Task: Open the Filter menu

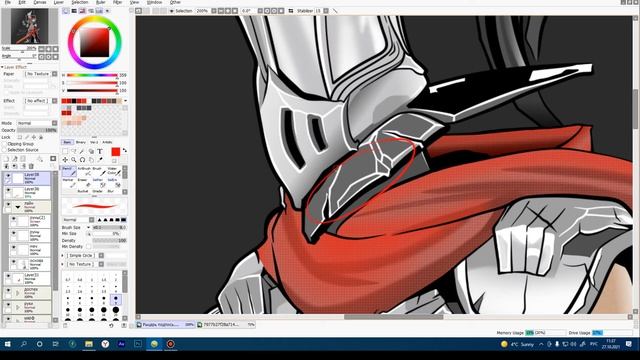Action: (118, 2)
